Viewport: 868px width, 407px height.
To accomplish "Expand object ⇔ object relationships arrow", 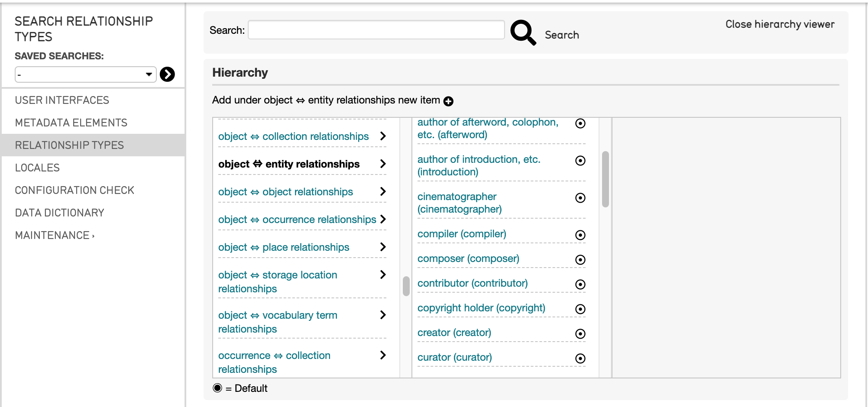I will pyautogui.click(x=382, y=191).
